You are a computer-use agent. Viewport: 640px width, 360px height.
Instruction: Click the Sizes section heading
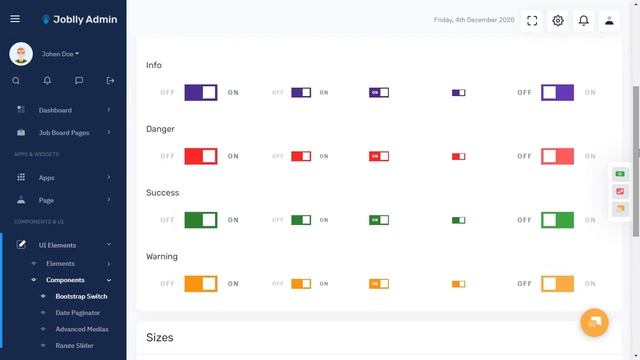click(x=160, y=338)
